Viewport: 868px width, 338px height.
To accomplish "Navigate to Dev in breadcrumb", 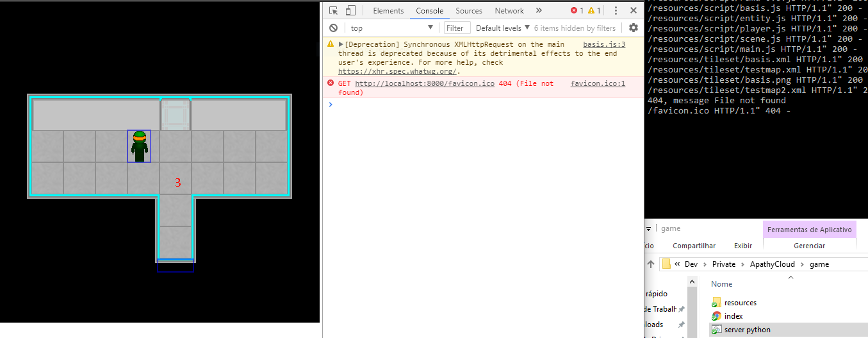I will [691, 264].
